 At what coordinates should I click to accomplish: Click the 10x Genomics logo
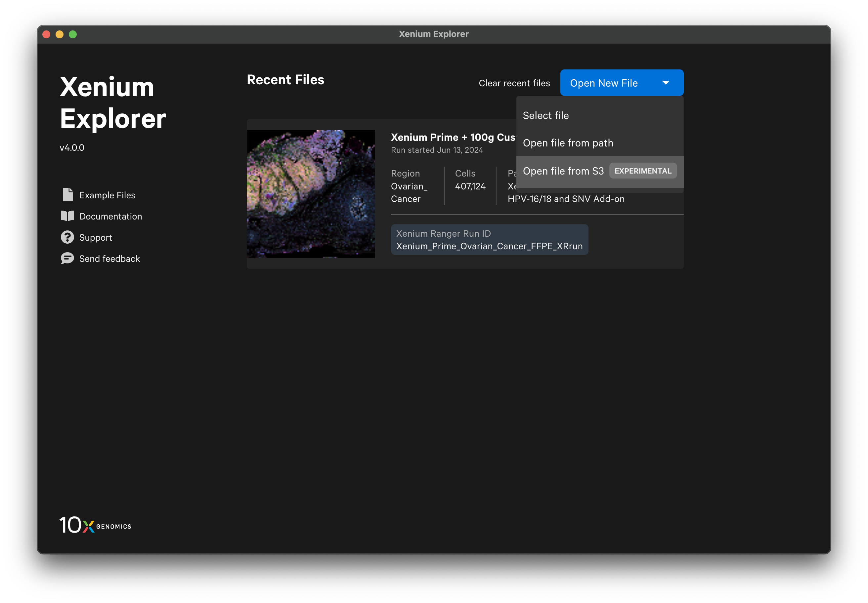[95, 525]
